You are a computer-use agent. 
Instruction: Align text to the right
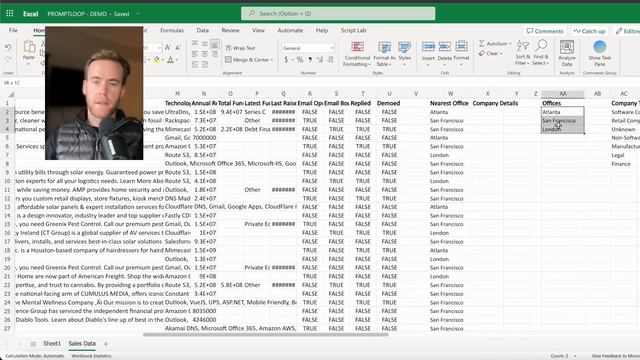215,54
